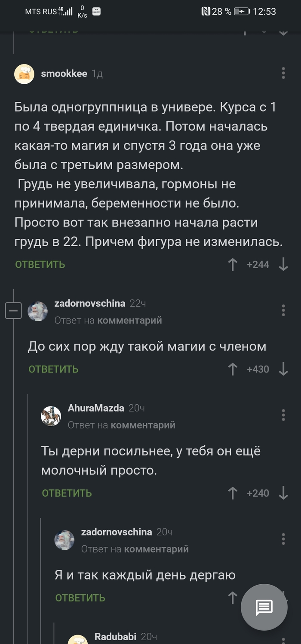Tap ОТВЕТИТЬ under AhuraMazda's reply
301x644 pixels.
coord(66,493)
